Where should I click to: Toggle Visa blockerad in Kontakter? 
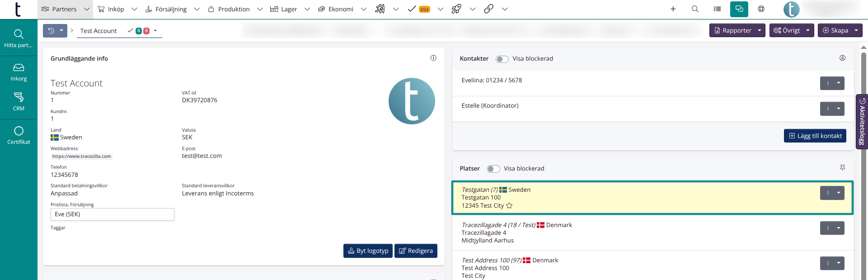click(x=502, y=59)
